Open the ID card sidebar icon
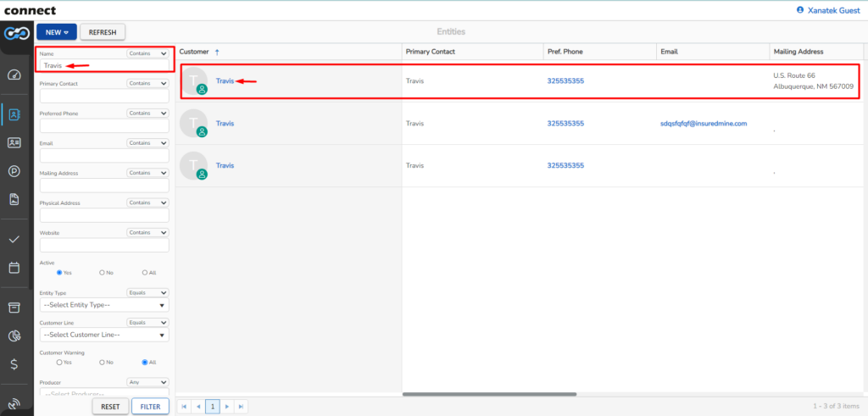 click(14, 142)
